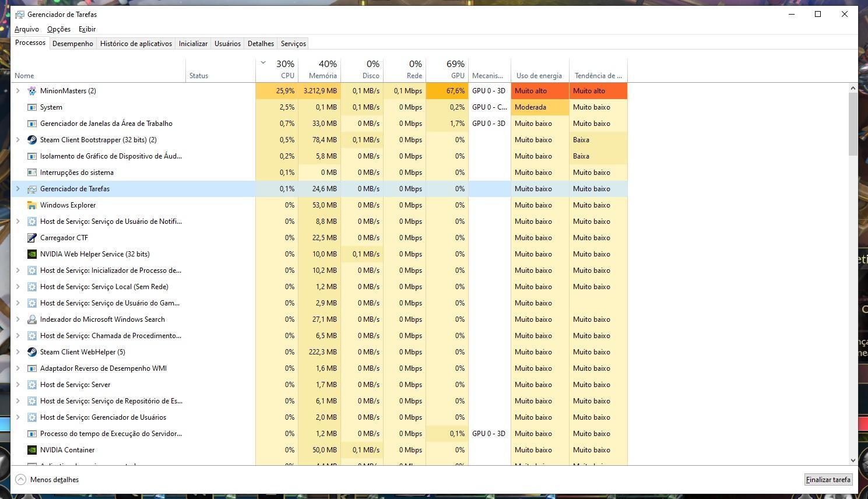Screen dimensions: 868x499
Task: Click the vertical scrollbar thumb
Action: (853, 124)
